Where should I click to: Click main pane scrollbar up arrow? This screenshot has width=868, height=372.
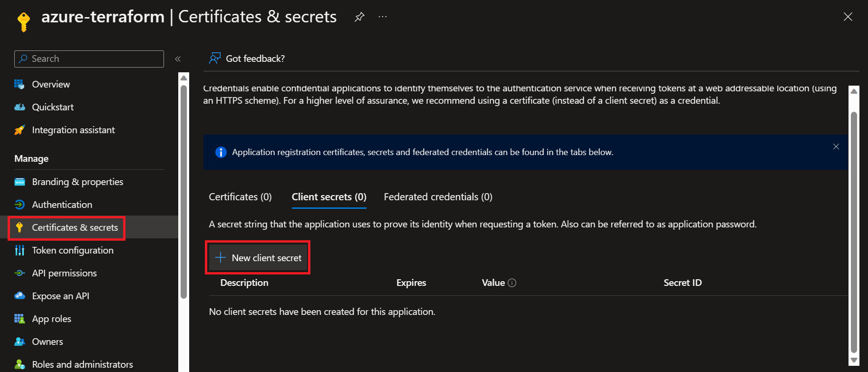pos(854,91)
